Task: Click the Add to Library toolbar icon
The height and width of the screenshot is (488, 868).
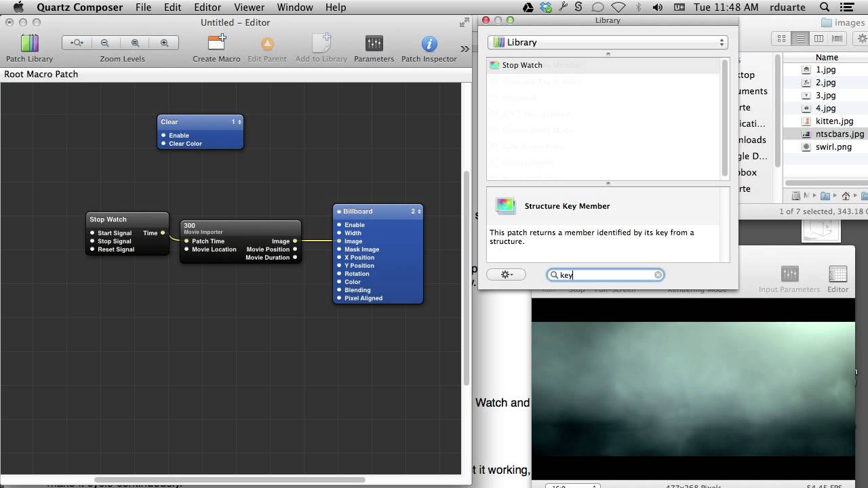Action: click(321, 43)
